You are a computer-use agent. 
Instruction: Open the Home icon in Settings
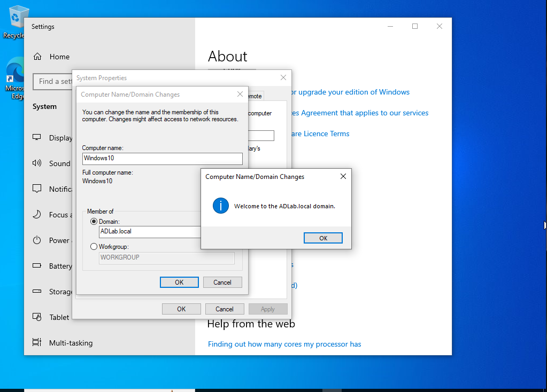[x=37, y=57]
